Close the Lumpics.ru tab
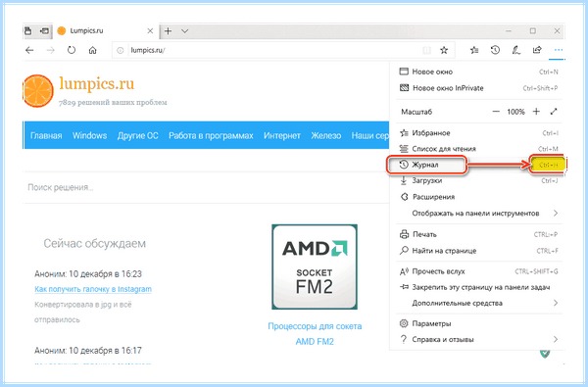The height and width of the screenshot is (387, 588). click(150, 31)
